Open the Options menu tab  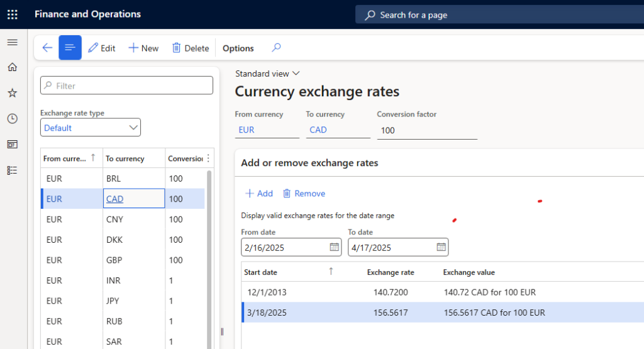(x=238, y=48)
